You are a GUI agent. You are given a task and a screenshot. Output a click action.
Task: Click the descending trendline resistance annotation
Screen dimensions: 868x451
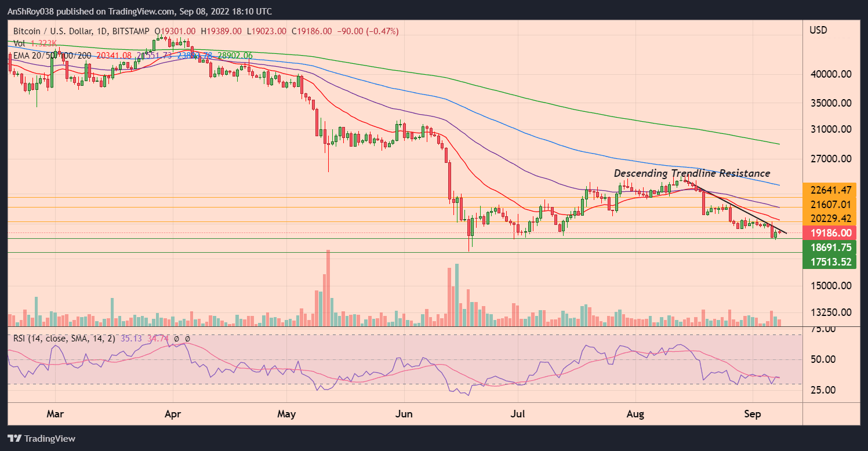(691, 173)
